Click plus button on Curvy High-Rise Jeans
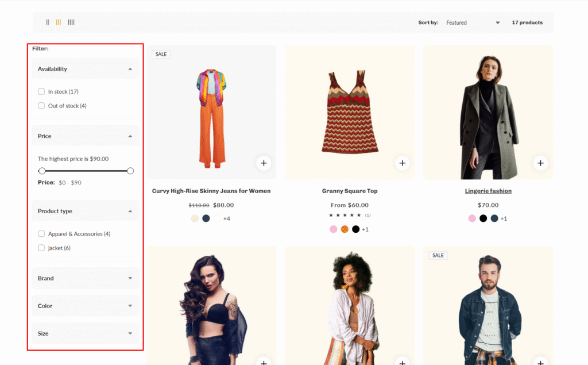The image size is (588, 365). (x=264, y=163)
